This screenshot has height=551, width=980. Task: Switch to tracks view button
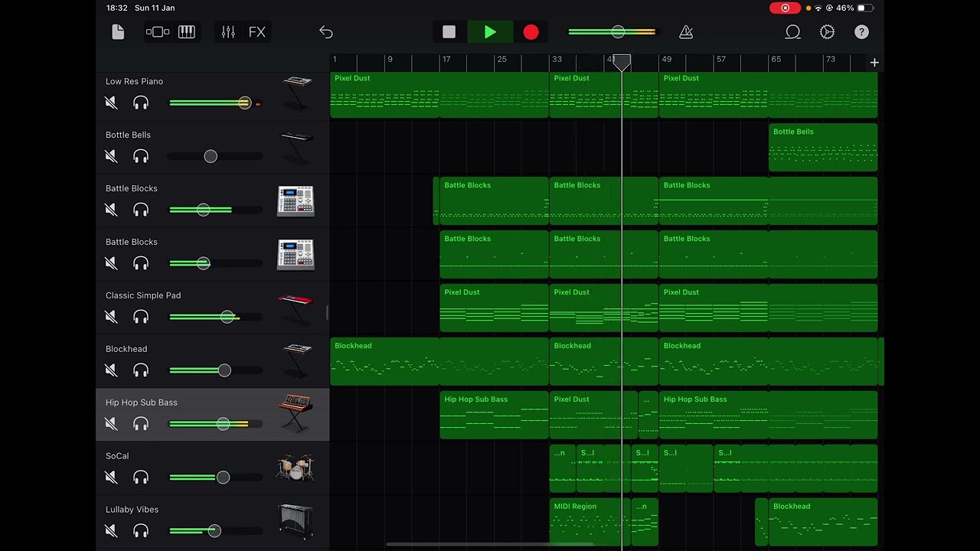coord(158,32)
